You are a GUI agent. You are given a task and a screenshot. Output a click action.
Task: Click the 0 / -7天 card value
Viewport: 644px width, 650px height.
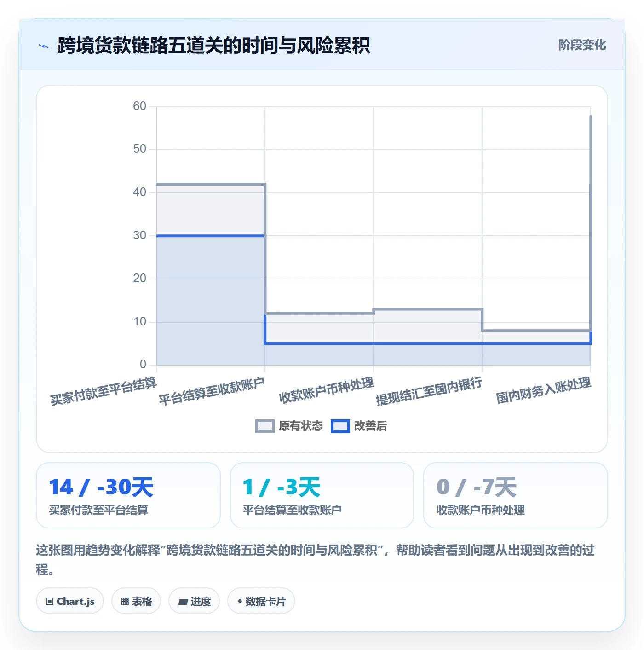[x=477, y=487]
